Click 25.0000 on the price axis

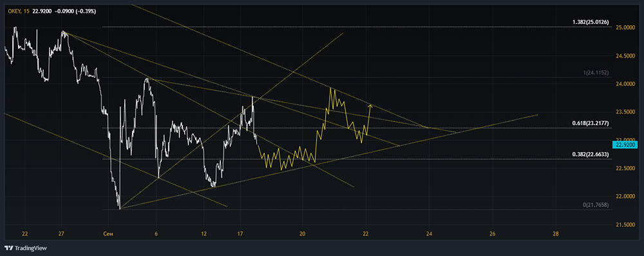tap(625, 28)
